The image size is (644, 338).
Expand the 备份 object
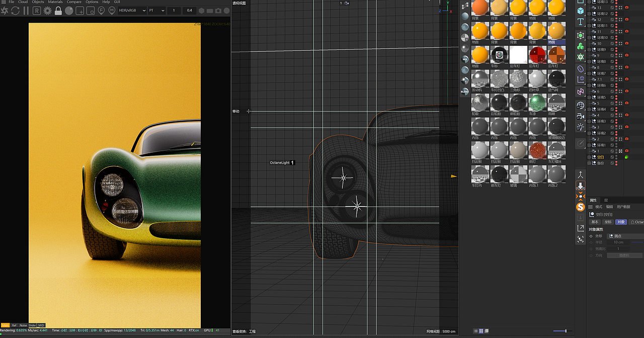click(589, 163)
